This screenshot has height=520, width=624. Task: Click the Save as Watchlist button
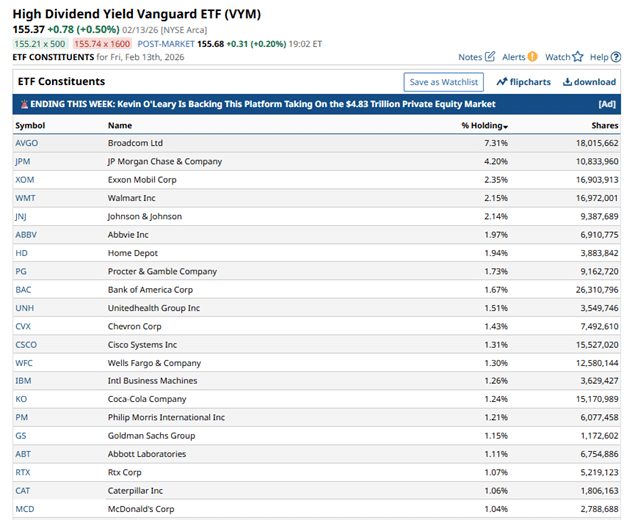point(443,82)
